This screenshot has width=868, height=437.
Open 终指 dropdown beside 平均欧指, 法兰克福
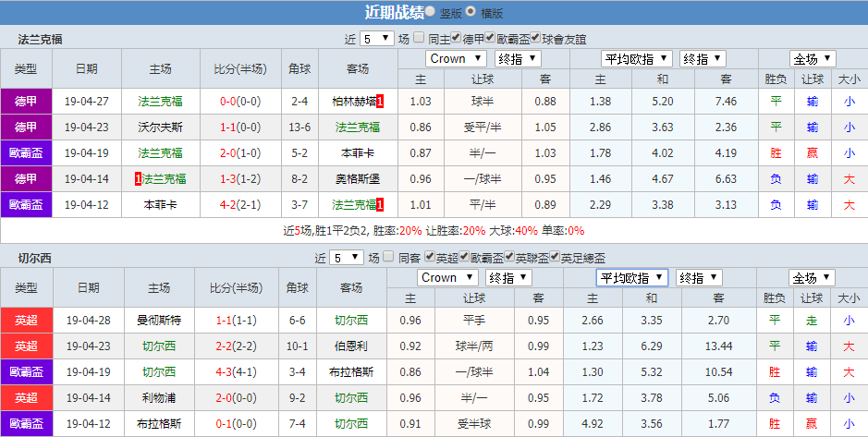[703, 58]
